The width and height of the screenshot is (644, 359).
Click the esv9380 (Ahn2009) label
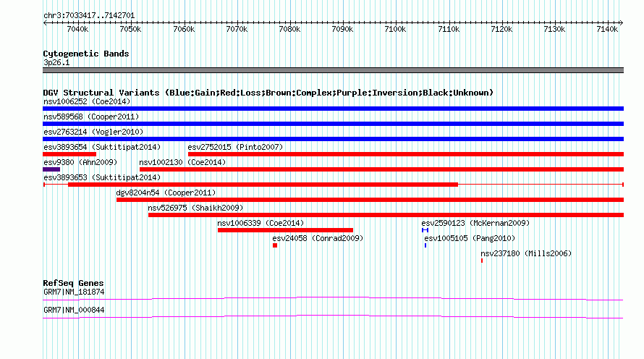point(80,162)
